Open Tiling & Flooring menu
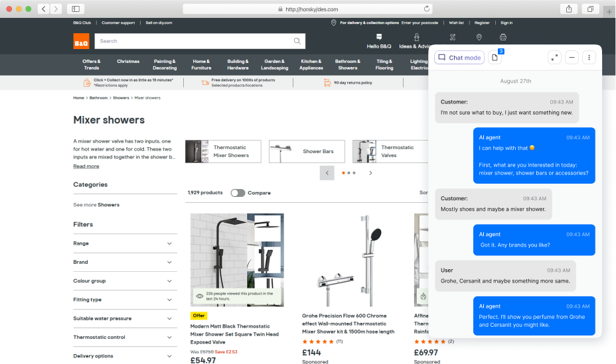 (384, 65)
